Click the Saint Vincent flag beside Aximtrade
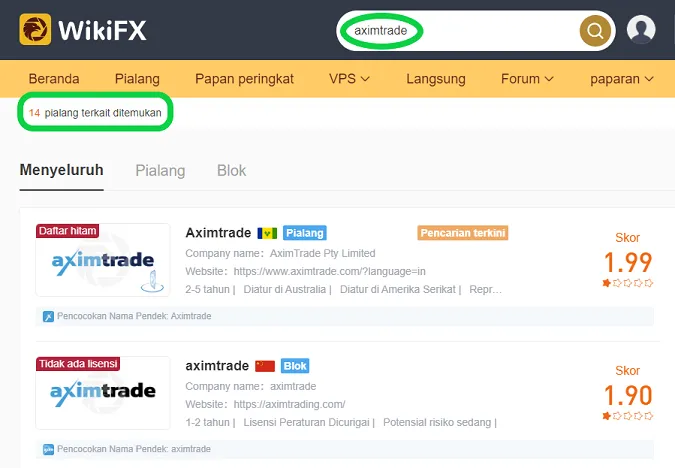The height and width of the screenshot is (468, 675). click(267, 233)
